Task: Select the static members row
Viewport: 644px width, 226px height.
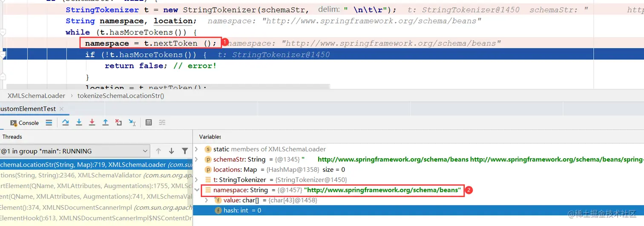Action: click(x=418, y=149)
